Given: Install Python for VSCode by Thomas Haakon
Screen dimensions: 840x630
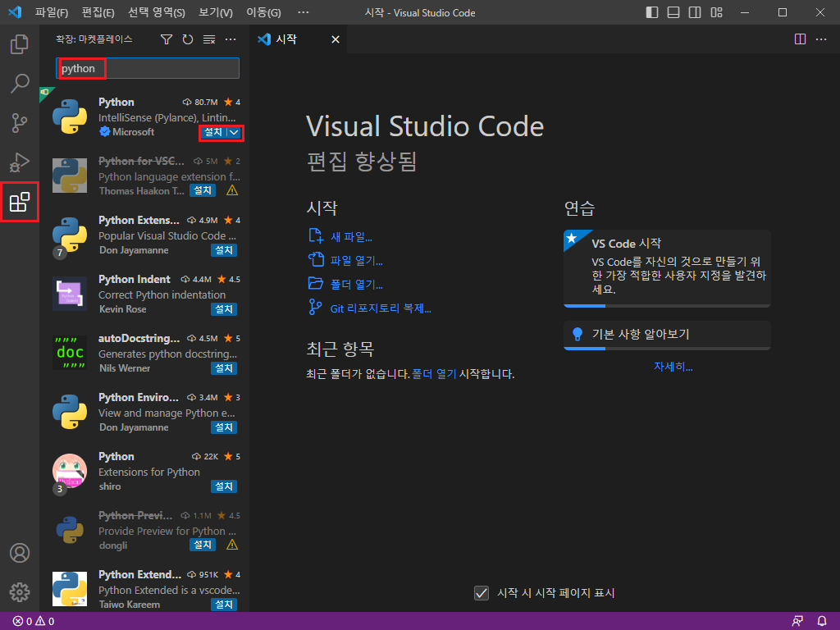Looking at the screenshot, I should 203,190.
